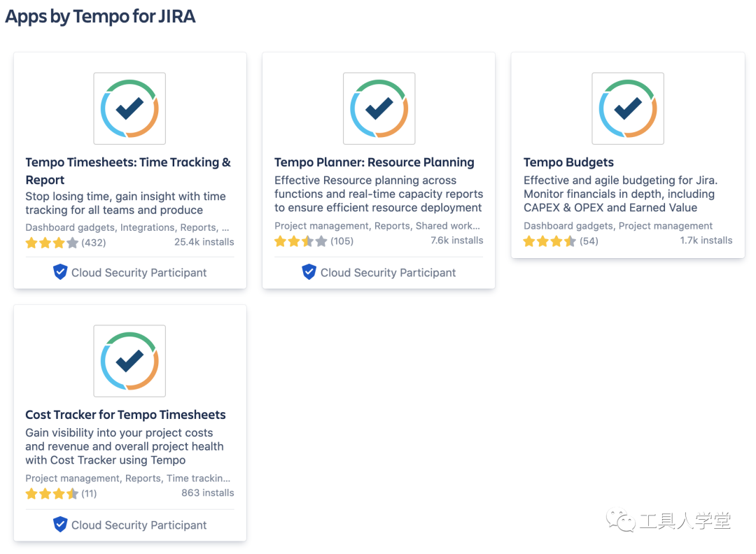
Task: Click the Tempo Planner app logo icon
Action: pyautogui.click(x=379, y=108)
